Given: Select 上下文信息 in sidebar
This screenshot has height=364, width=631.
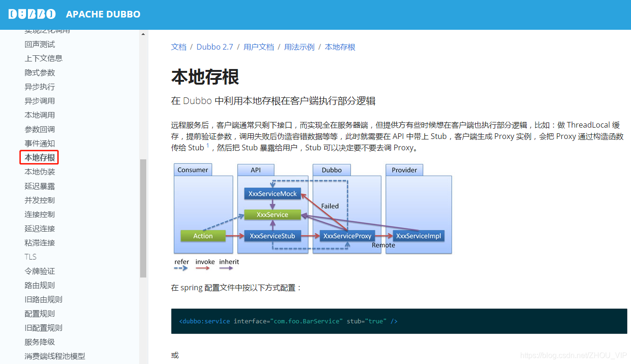Looking at the screenshot, I should click(44, 58).
